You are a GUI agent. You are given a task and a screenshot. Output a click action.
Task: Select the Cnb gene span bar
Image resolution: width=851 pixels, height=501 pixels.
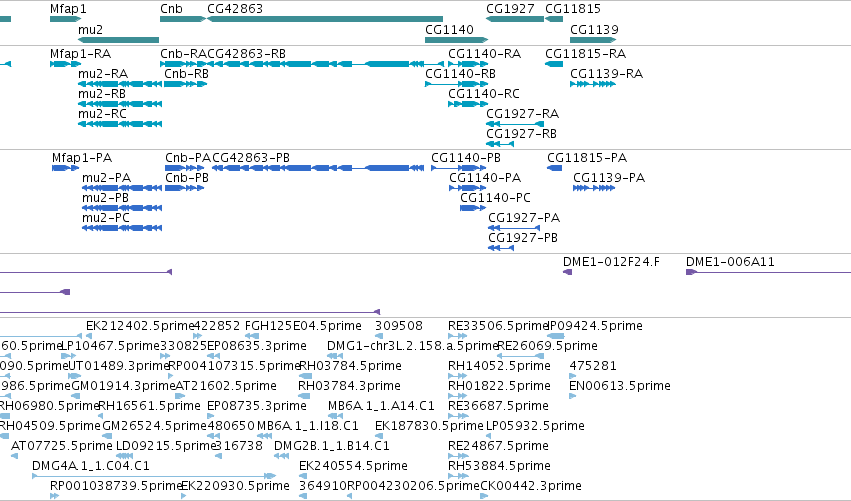pyautogui.click(x=183, y=19)
